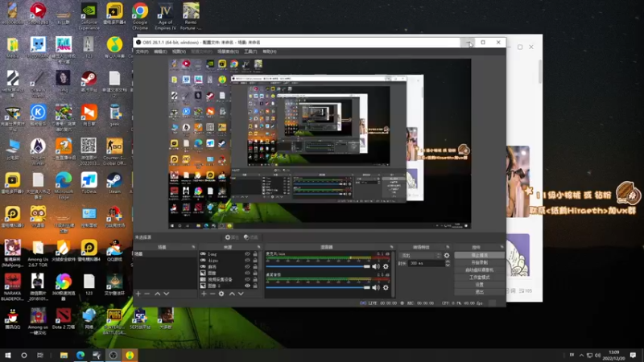Toggle eye icon for second source row
The height and width of the screenshot is (362, 644).
[x=247, y=260]
